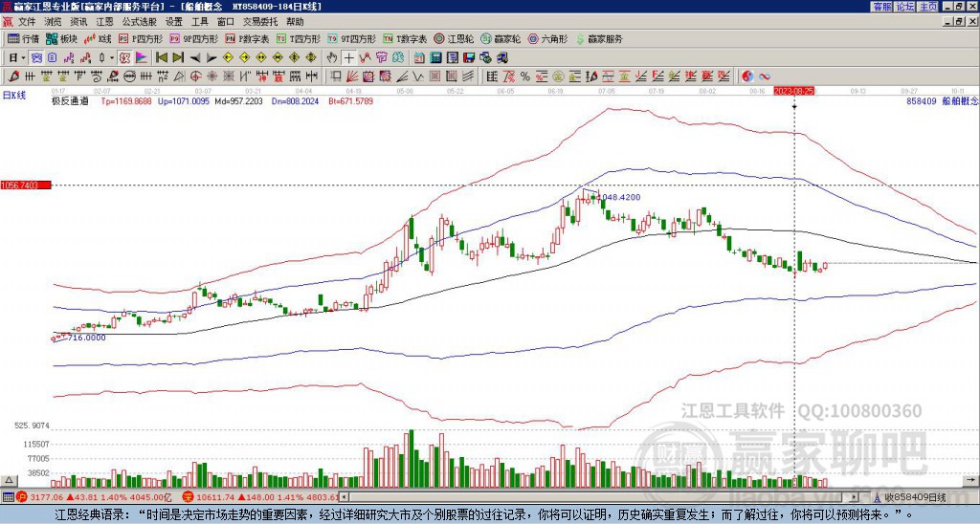Click the percent % tool icon

pos(525,76)
